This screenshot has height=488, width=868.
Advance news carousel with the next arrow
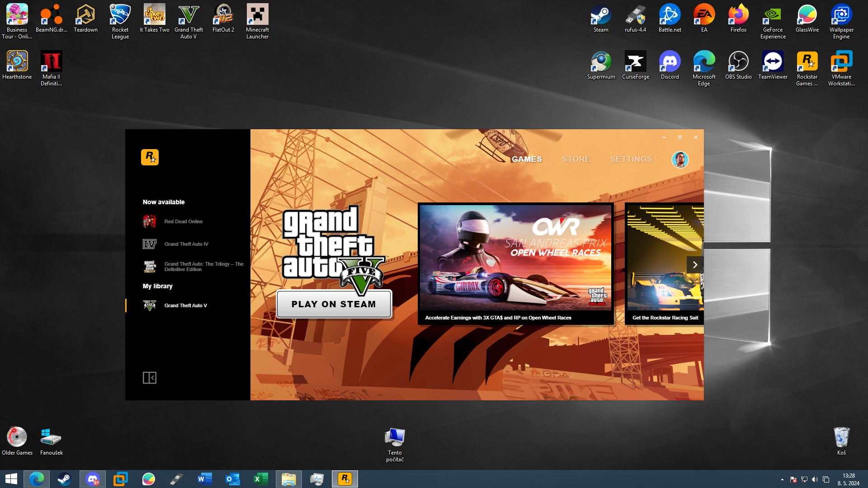[x=695, y=265]
